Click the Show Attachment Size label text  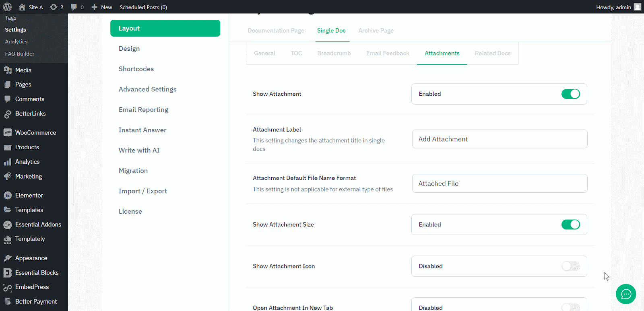[283, 224]
